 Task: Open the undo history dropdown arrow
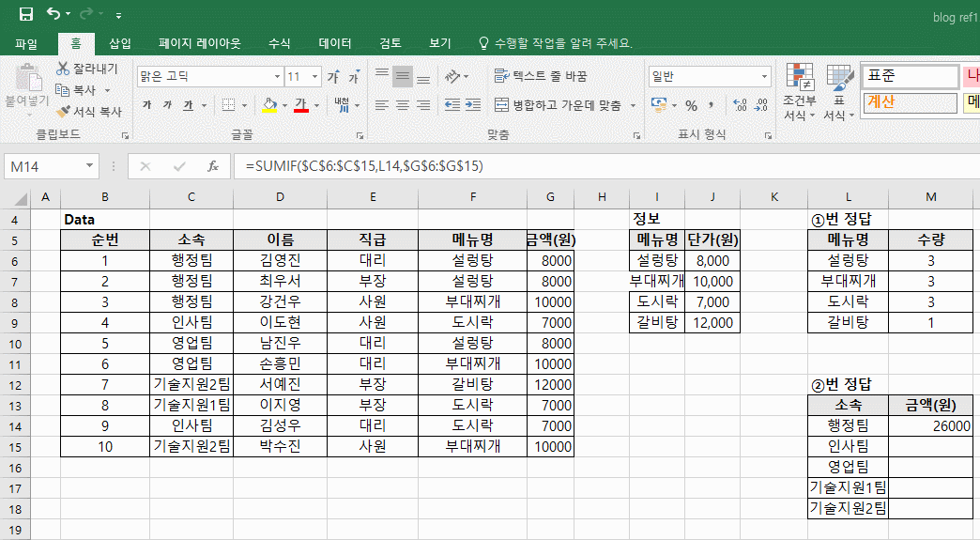pyautogui.click(x=68, y=14)
